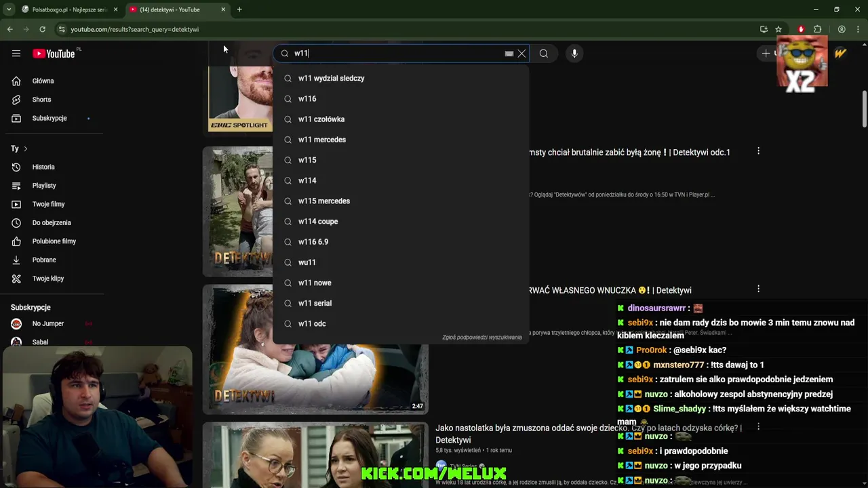Viewport: 868px width, 488px height.
Task: Reload the page
Action: click(42, 29)
